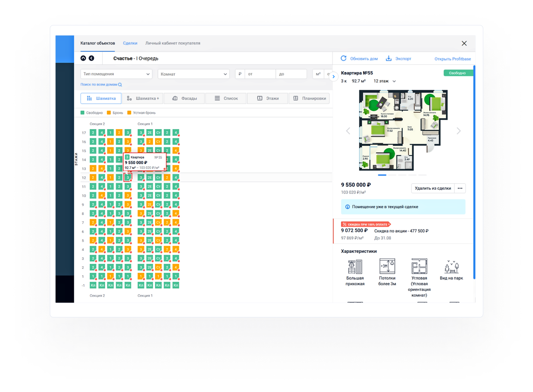
Task: Click the Скидка при 100% оплате badge
Action: click(x=365, y=224)
